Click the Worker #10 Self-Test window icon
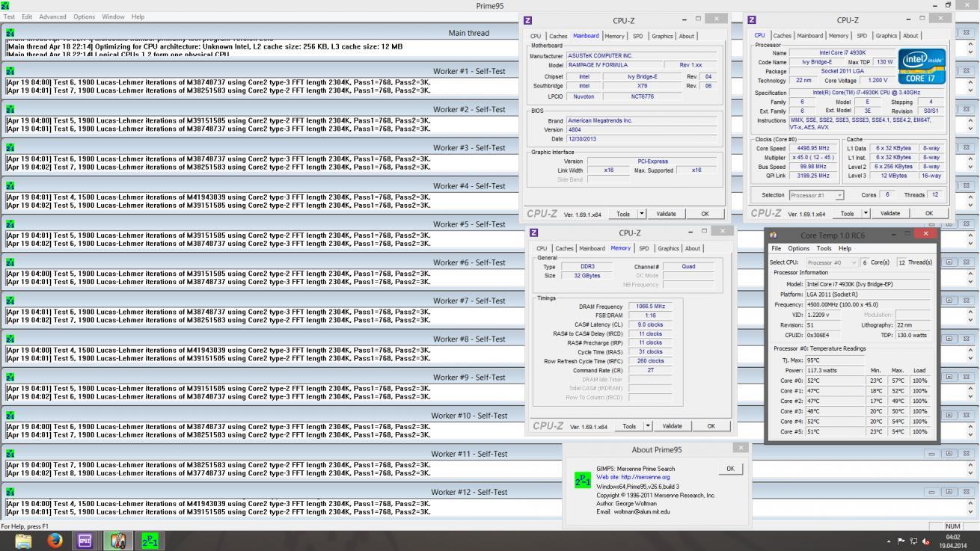The width and height of the screenshot is (980, 551). 10,415
